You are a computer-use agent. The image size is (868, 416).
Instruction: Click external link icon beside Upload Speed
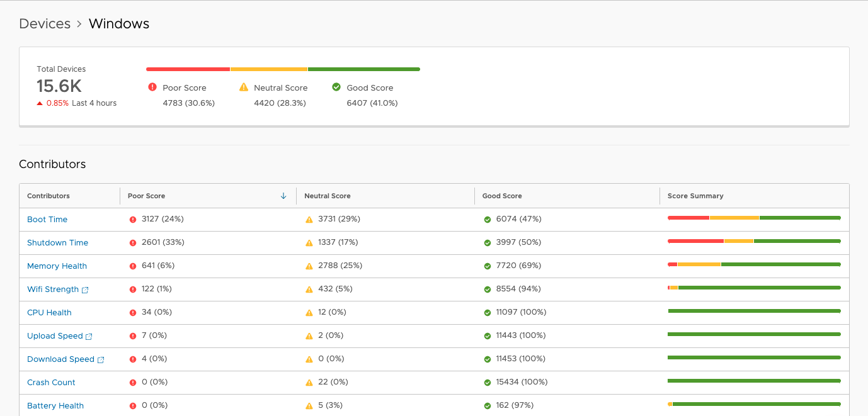(89, 337)
